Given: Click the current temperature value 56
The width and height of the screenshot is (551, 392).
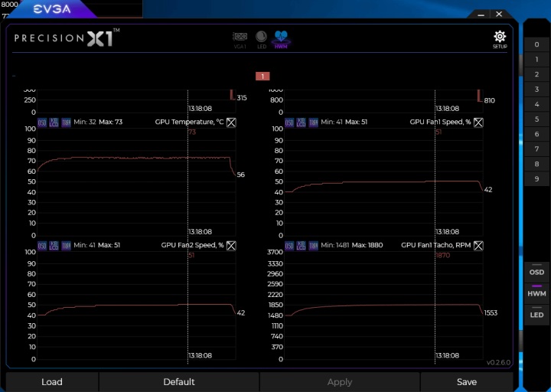Looking at the screenshot, I should (241, 175).
